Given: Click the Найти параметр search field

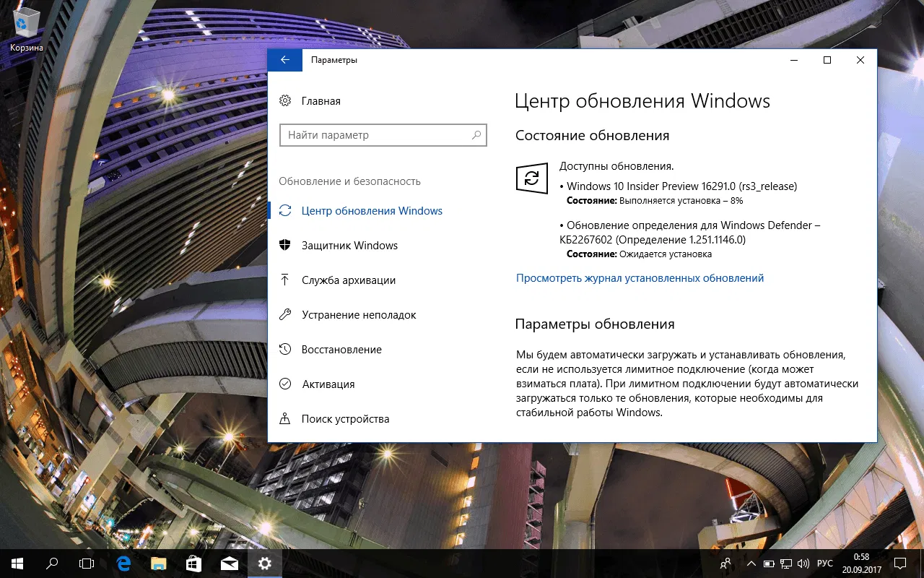Looking at the screenshot, I should click(383, 135).
